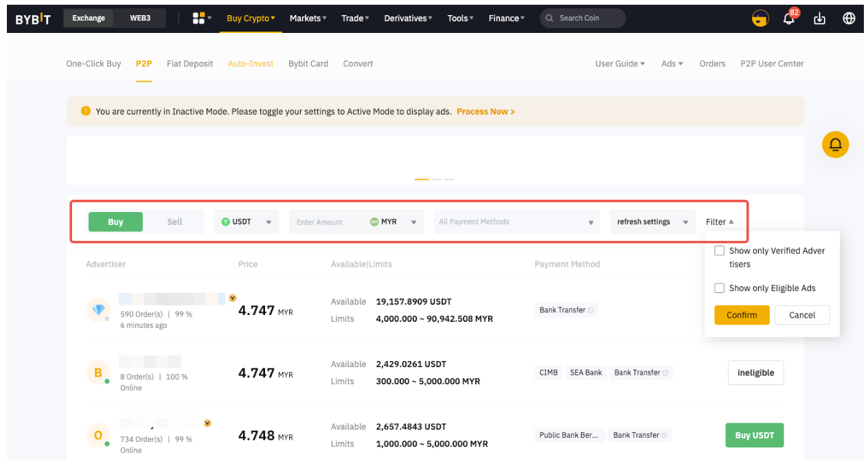The image size is (868, 468).
Task: Focus the Search Coin field
Action: 582,19
